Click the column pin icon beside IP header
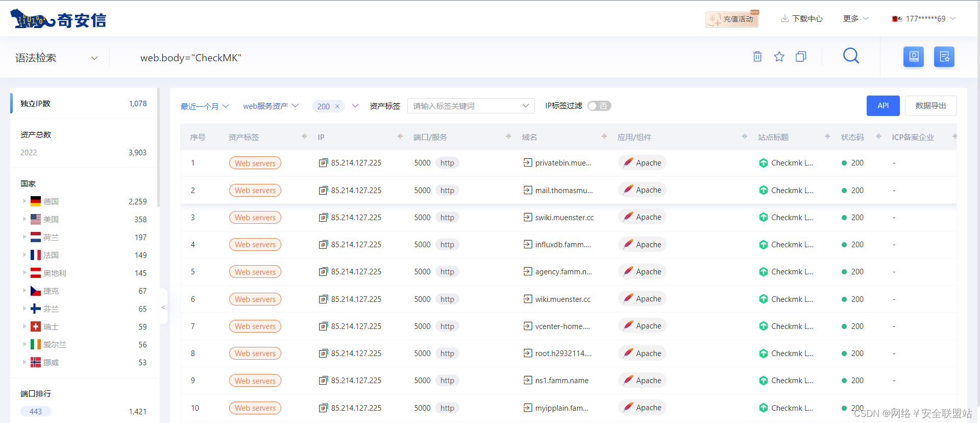Image resolution: width=980 pixels, height=423 pixels. click(x=400, y=136)
